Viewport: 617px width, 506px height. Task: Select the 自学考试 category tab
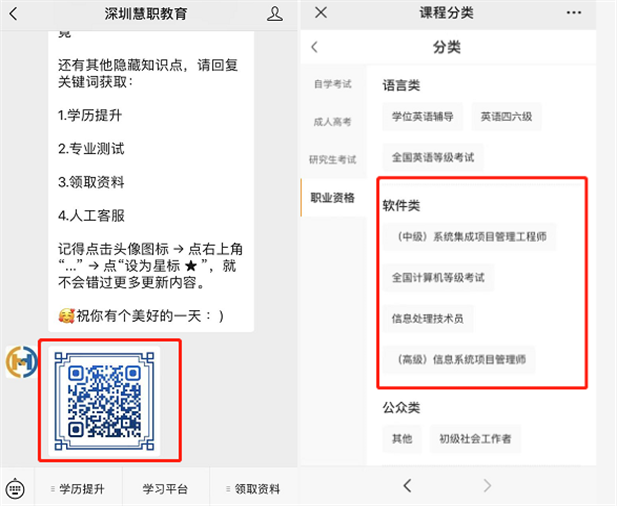pyautogui.click(x=333, y=84)
